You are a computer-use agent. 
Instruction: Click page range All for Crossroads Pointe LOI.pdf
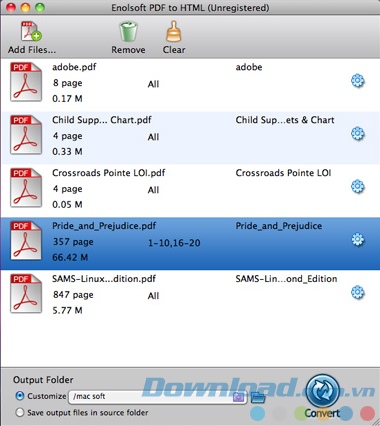tap(153, 190)
